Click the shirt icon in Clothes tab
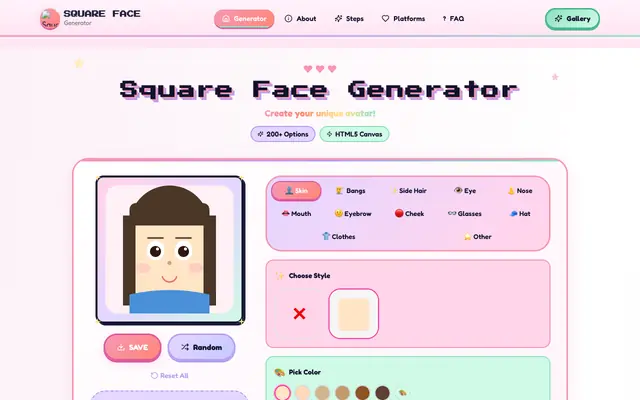 [326, 236]
